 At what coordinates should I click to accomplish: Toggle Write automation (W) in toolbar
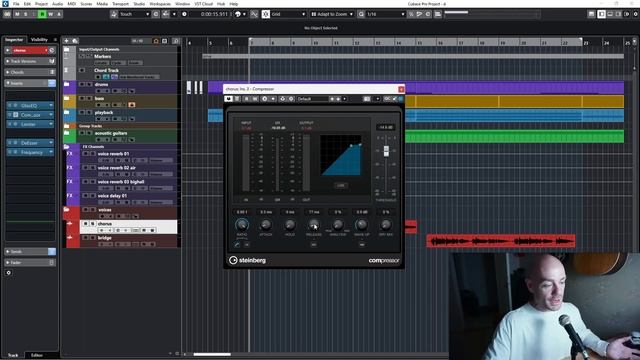[x=51, y=14]
